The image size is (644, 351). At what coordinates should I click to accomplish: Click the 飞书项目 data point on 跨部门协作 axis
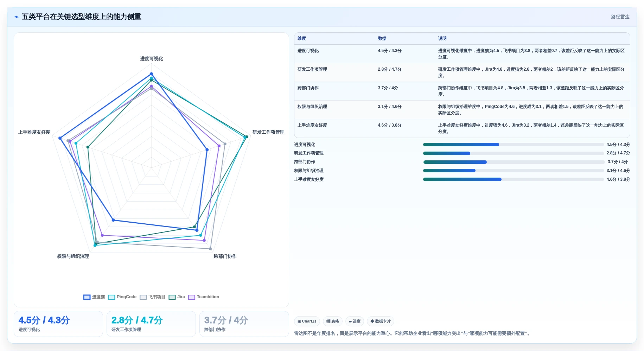point(211,249)
